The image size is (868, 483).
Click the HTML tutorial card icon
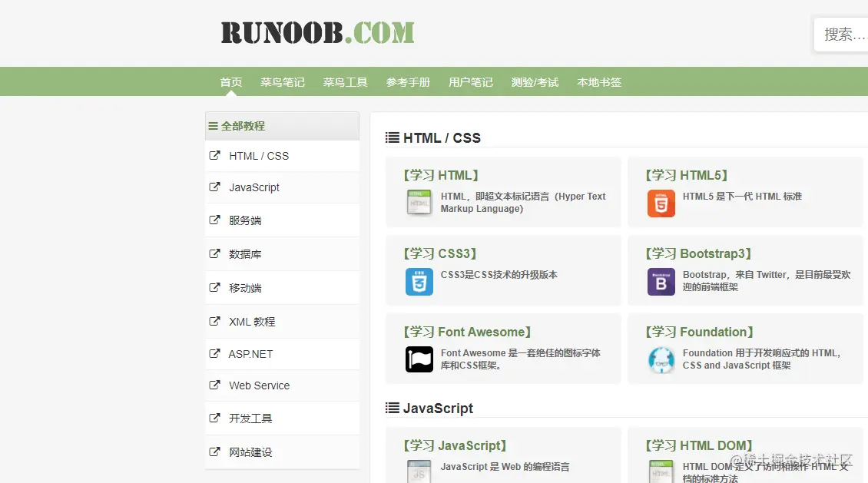click(419, 203)
